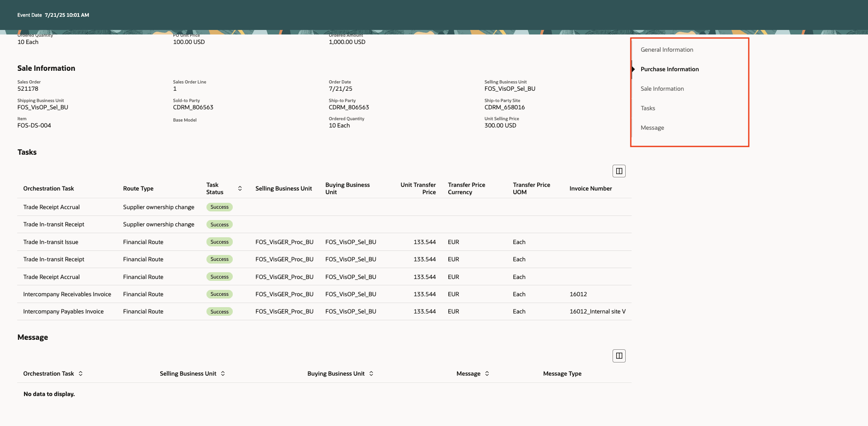Click PO Unit Price value 100.00 USD
This screenshot has height=426, width=868.
[x=189, y=42]
